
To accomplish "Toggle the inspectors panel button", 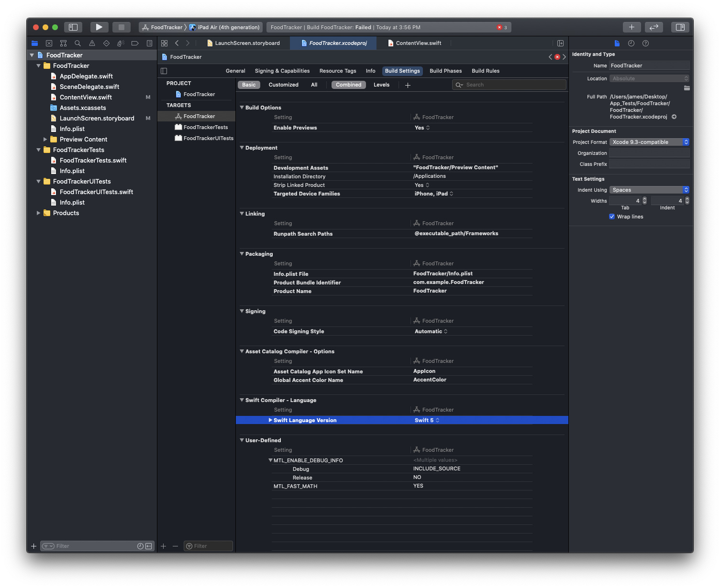I will click(x=680, y=27).
